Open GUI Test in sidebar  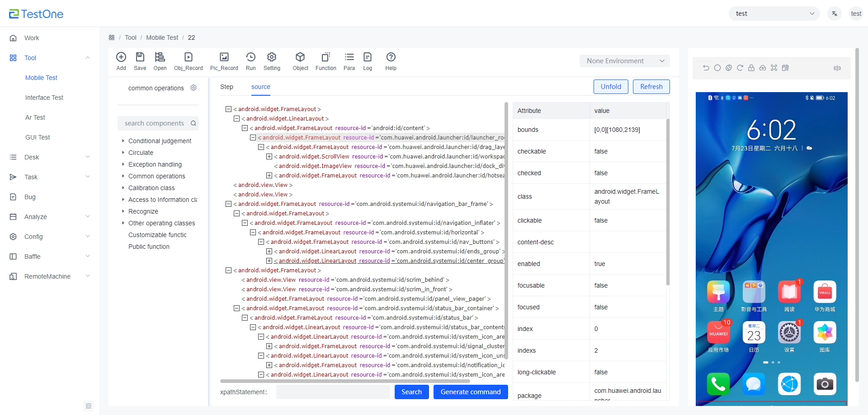(38, 137)
